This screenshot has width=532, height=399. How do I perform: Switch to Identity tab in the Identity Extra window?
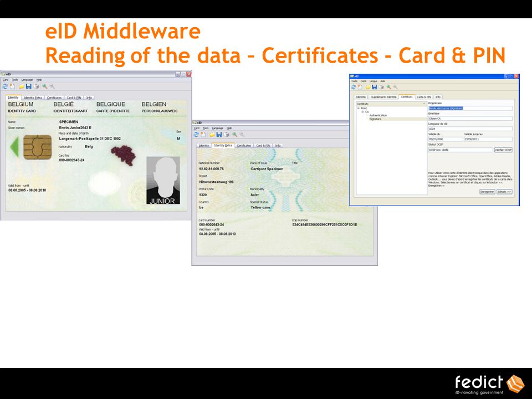click(204, 146)
